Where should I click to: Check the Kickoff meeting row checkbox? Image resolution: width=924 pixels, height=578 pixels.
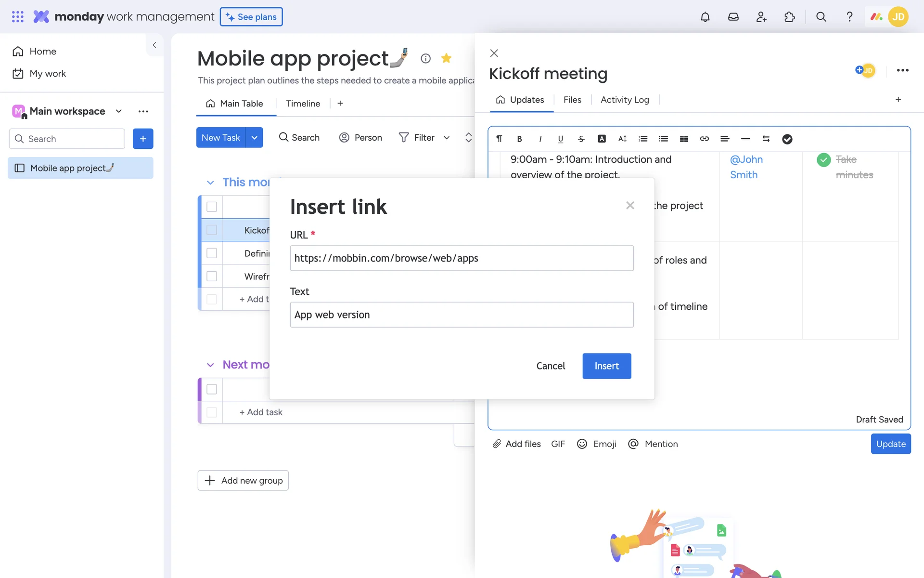click(212, 230)
